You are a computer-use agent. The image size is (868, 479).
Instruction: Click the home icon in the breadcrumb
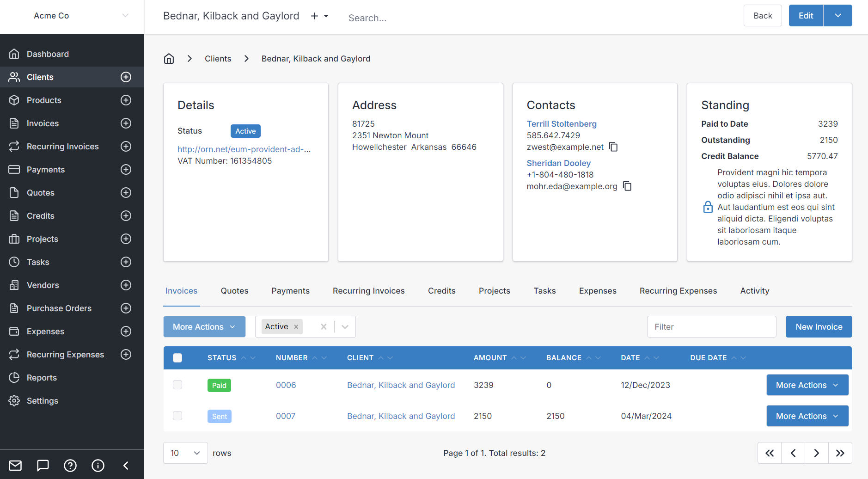169,58
